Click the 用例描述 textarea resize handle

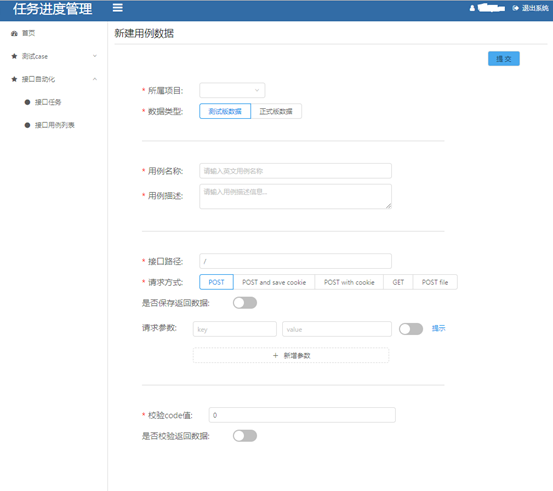point(388,206)
